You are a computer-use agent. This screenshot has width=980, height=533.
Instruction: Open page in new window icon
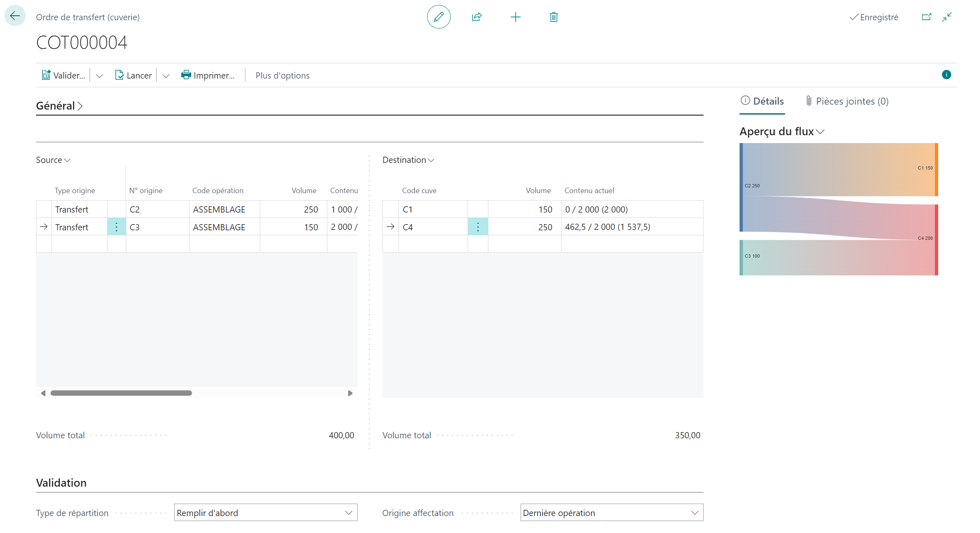tap(926, 17)
